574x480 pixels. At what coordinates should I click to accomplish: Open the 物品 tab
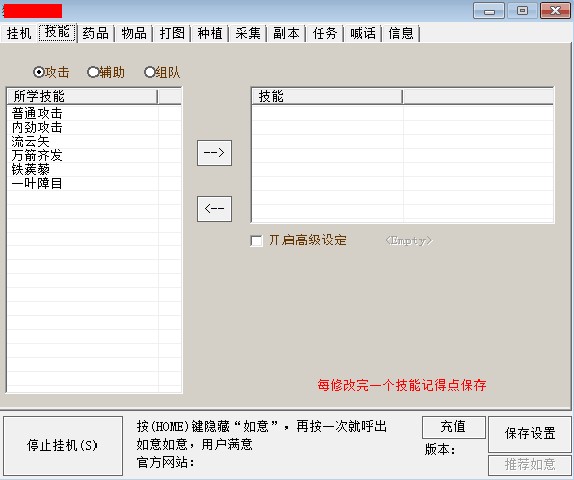click(134, 33)
